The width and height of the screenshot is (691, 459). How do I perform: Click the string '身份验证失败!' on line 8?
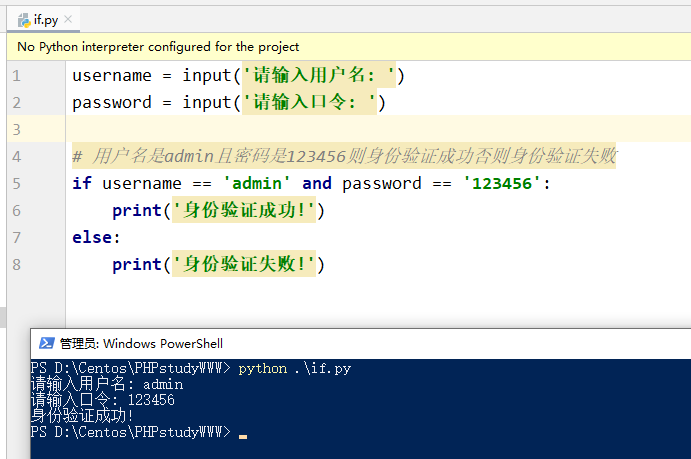coord(244,264)
